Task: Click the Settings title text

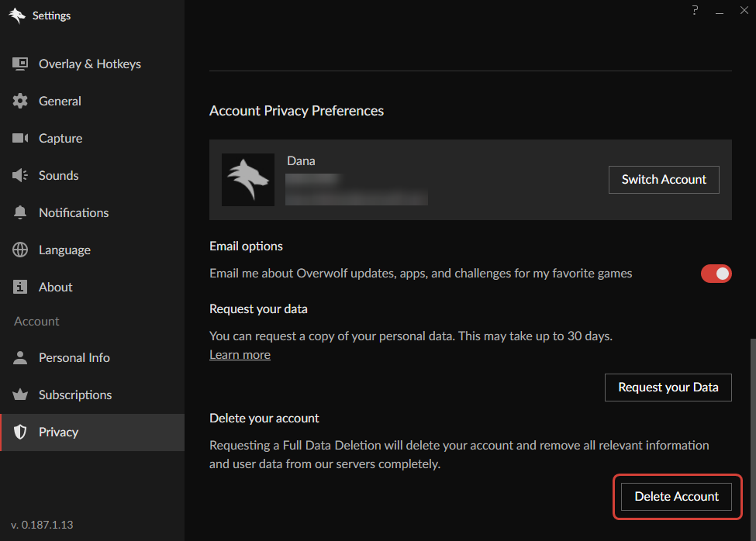Action: (51, 16)
